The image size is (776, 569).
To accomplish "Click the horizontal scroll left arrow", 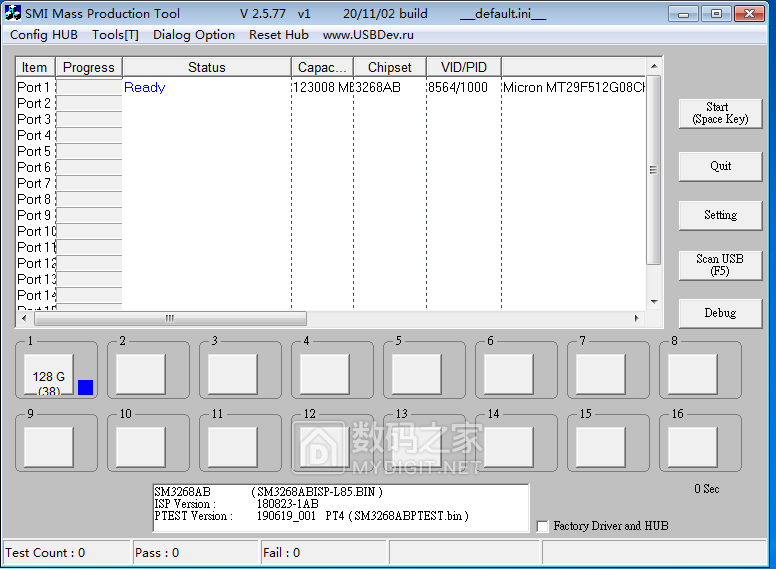I will 24,318.
